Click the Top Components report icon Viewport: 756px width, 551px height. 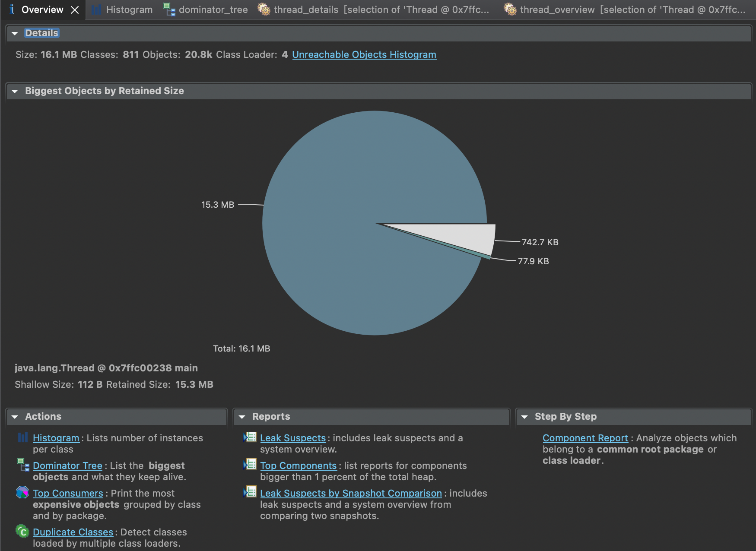coord(250,465)
